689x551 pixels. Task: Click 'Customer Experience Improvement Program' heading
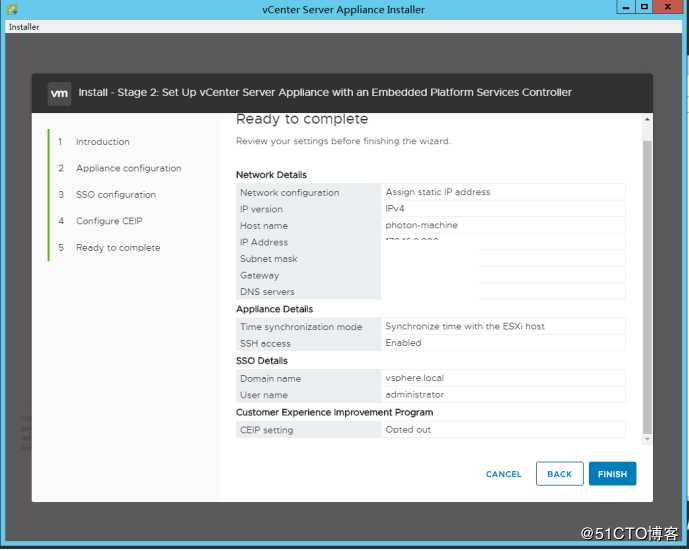(x=334, y=412)
